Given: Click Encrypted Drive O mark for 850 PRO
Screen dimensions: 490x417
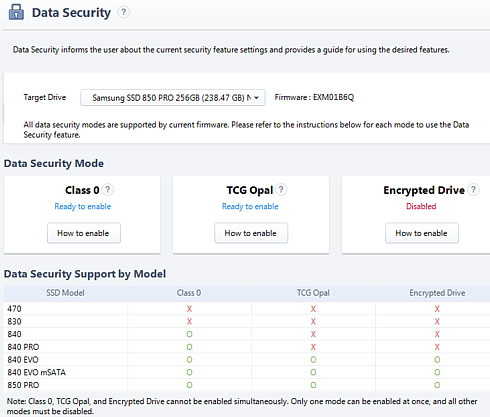Looking at the screenshot, I should point(437,385).
